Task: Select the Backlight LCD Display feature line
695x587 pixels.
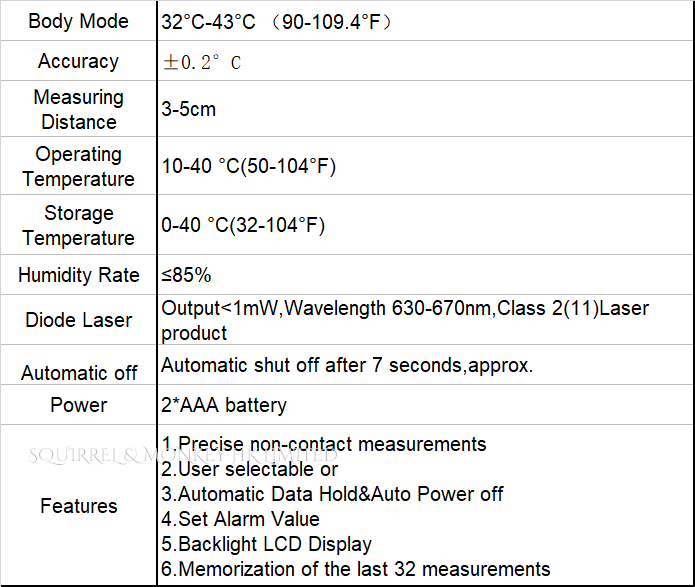Action: [266, 544]
